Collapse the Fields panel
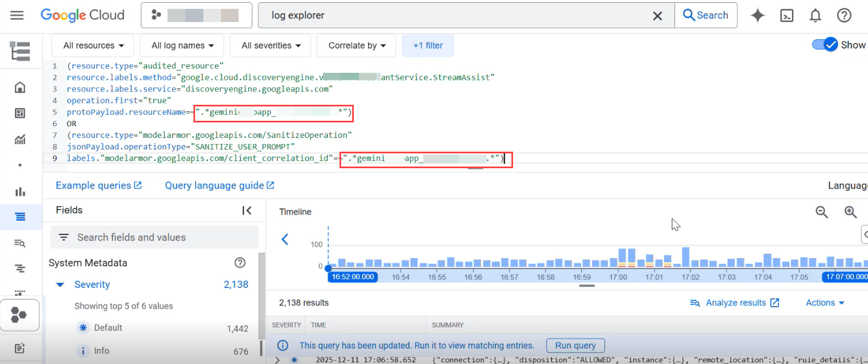Viewport: 868px width, 364px height. pyautogui.click(x=247, y=210)
